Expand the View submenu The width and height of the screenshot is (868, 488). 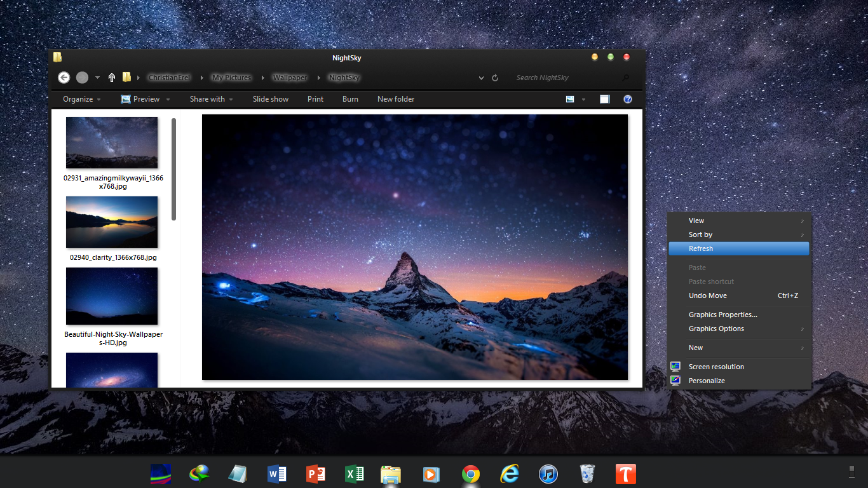coord(696,220)
